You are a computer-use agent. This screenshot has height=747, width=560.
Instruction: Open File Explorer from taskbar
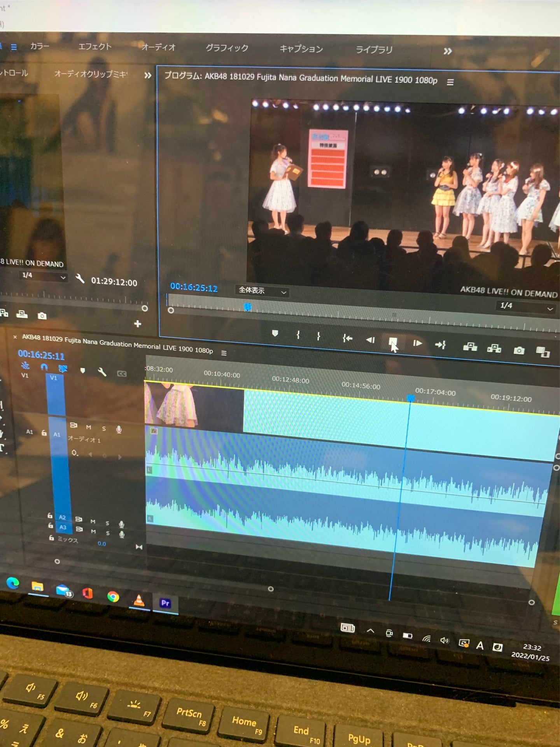point(37,587)
